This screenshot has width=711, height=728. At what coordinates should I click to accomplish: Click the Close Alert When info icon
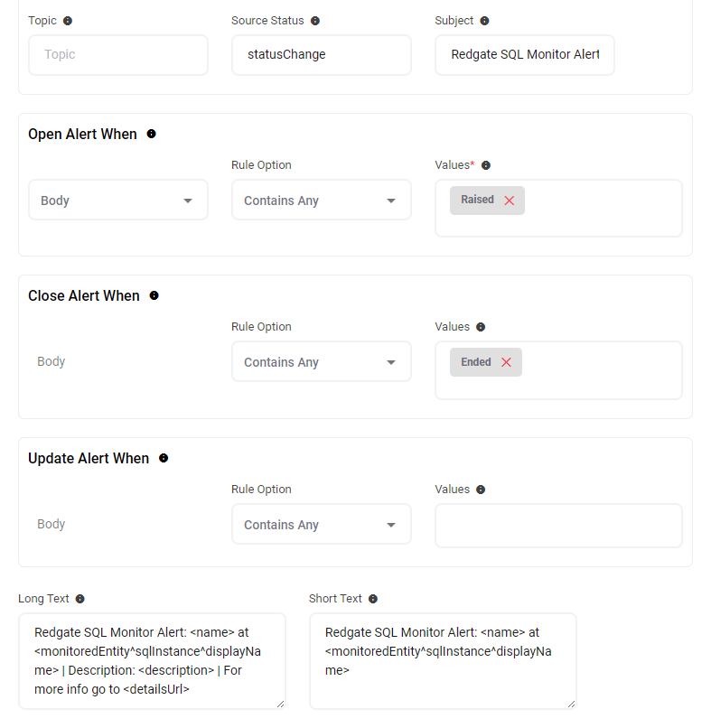pos(154,295)
